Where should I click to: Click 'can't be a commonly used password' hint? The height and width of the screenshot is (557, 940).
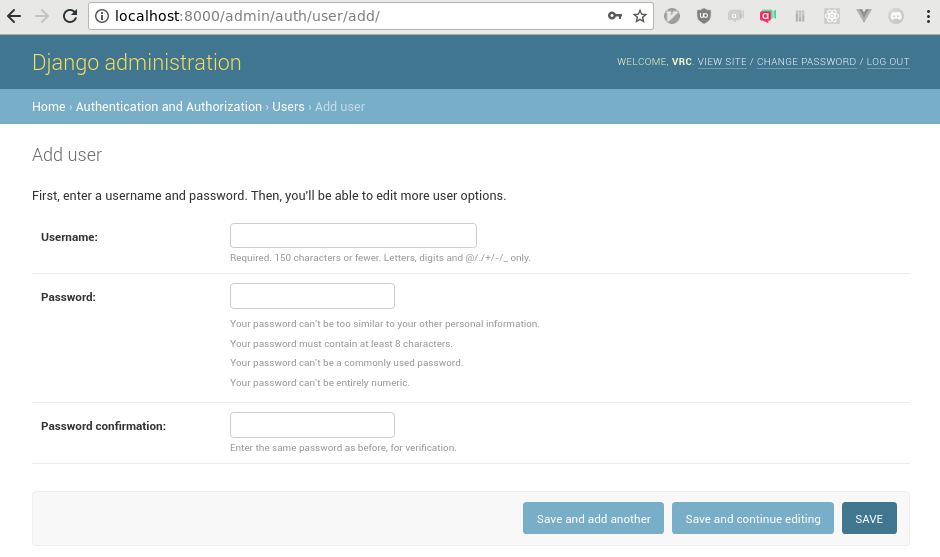[347, 363]
